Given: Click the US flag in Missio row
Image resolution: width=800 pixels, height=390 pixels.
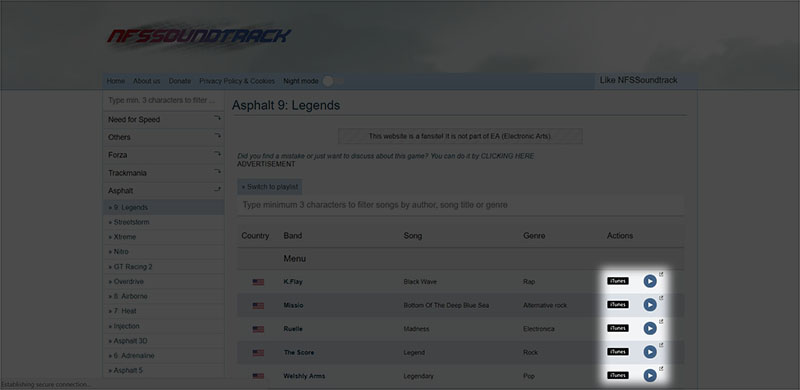Looking at the screenshot, I should [x=258, y=306].
